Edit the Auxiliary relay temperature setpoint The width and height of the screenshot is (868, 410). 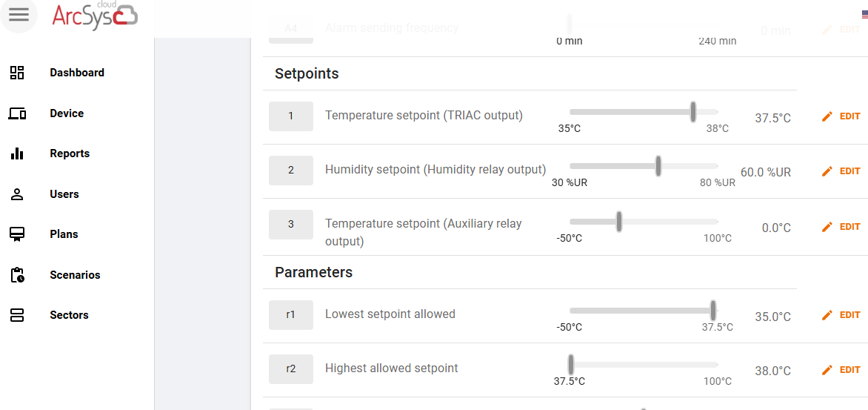click(x=841, y=227)
